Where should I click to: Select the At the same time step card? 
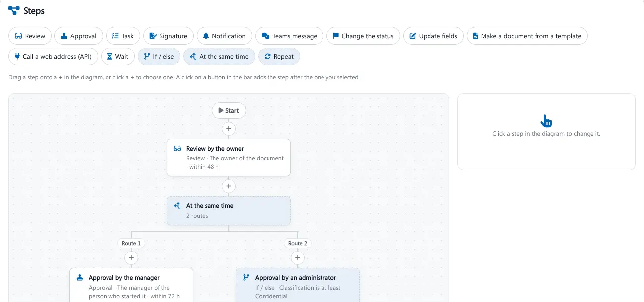[229, 210]
